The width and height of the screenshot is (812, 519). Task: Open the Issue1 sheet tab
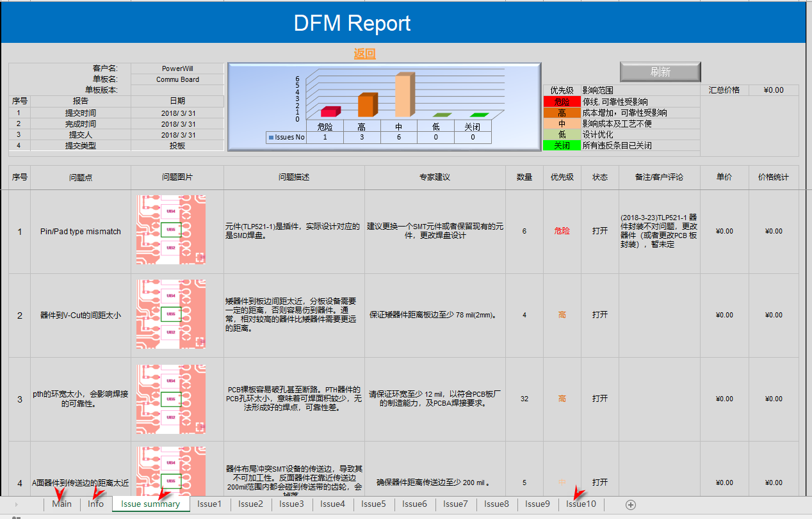(209, 504)
